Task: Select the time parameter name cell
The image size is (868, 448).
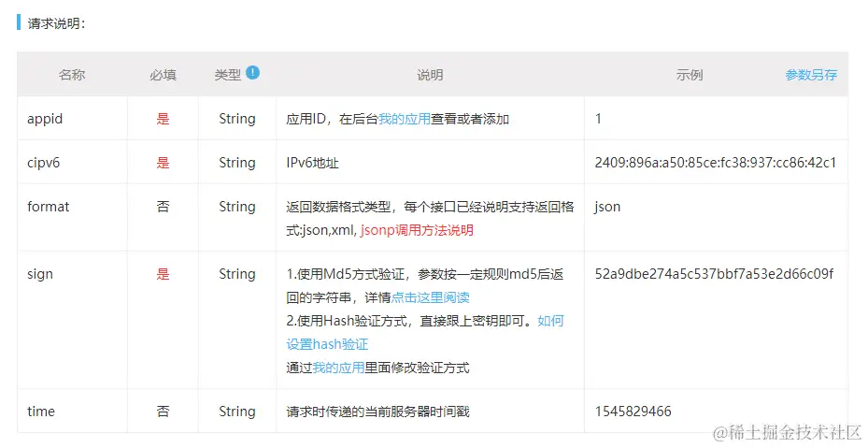Action: (x=41, y=412)
